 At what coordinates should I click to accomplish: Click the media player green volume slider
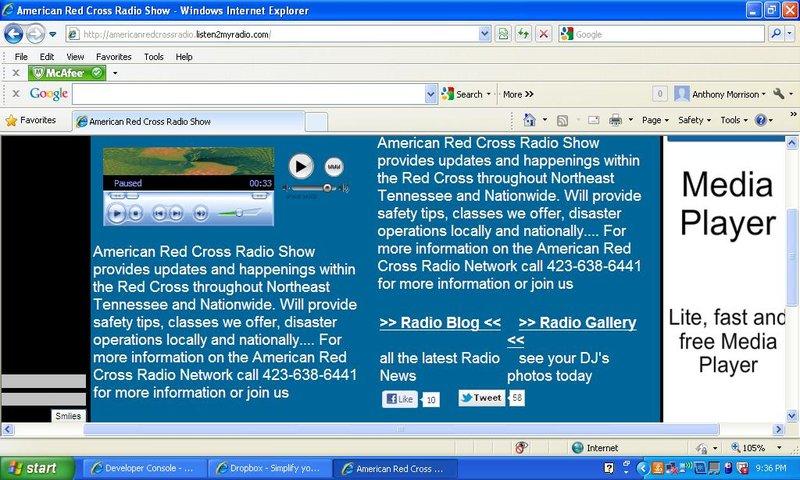[x=240, y=213]
